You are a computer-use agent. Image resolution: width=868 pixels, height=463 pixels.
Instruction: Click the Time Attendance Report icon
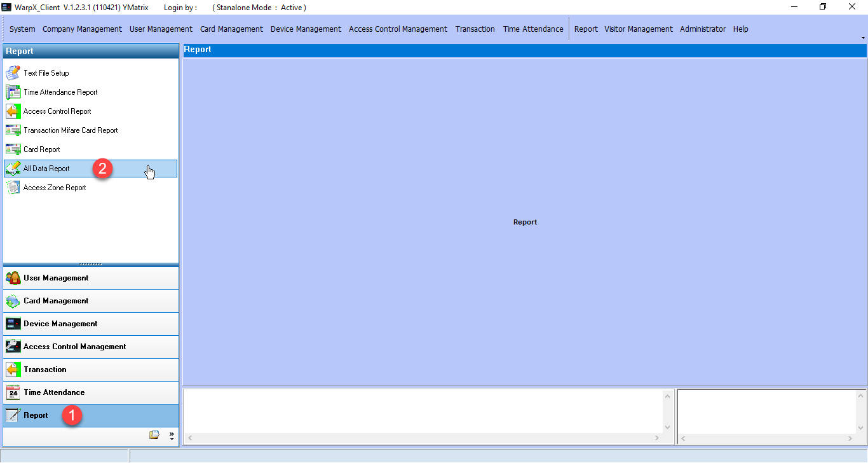point(13,92)
